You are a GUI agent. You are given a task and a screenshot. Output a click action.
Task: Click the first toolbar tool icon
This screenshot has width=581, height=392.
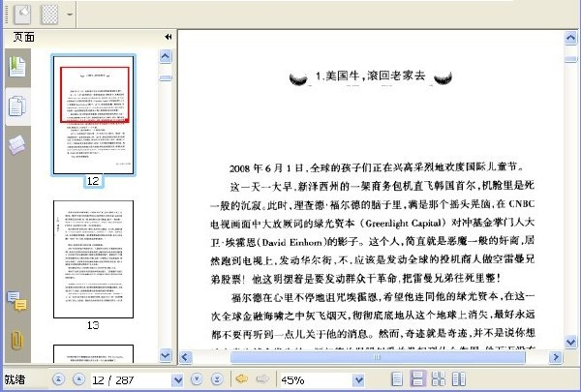coord(22,14)
